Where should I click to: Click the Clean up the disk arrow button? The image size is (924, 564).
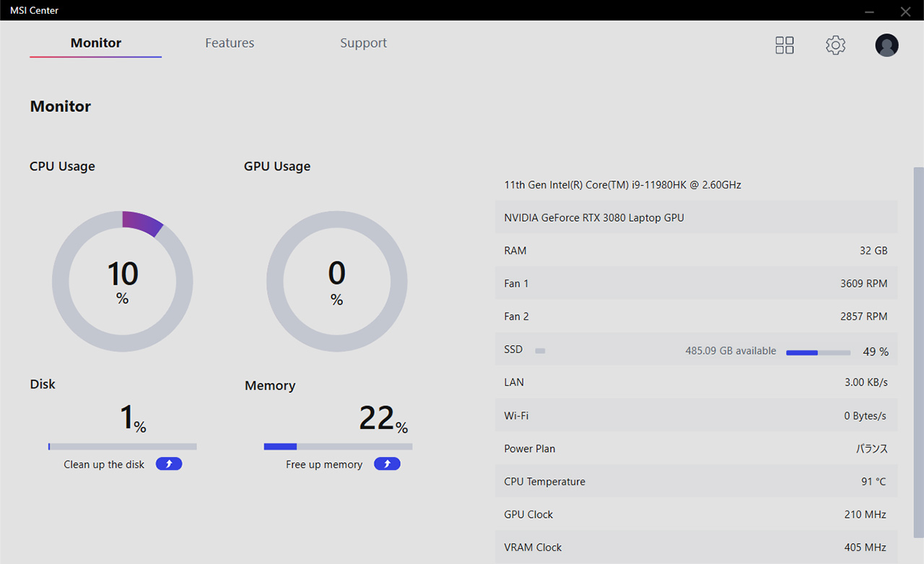169,464
